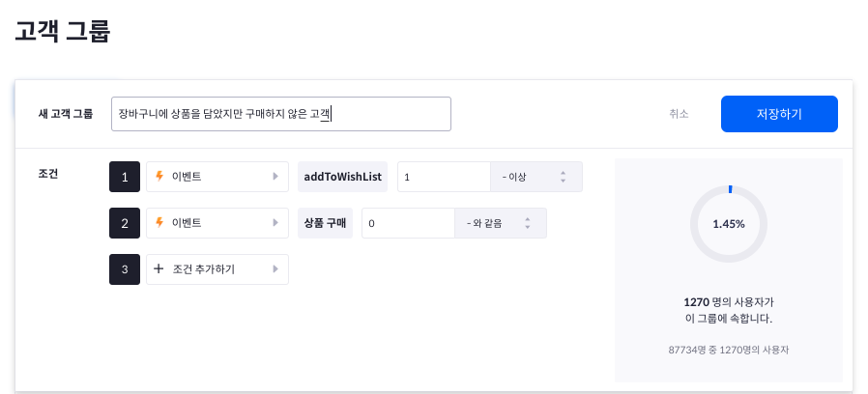This screenshot has width=868, height=394.
Task: Open the '- 이상' operator dropdown
Action: tap(536, 177)
